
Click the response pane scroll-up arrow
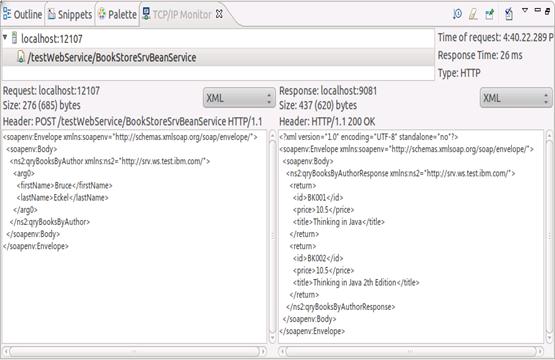click(549, 135)
